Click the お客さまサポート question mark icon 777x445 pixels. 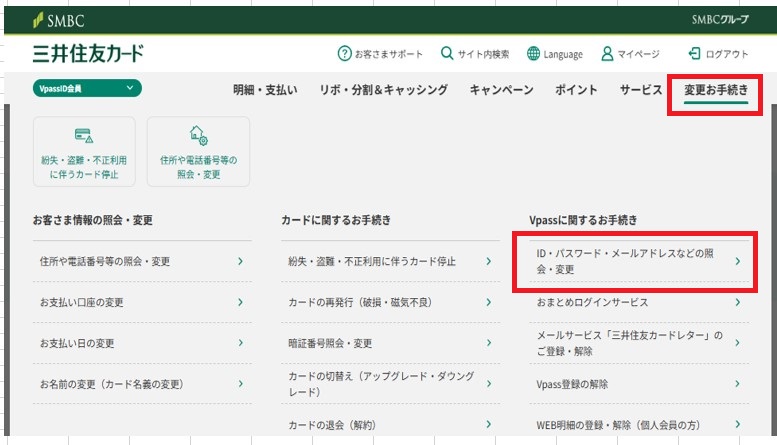point(344,54)
